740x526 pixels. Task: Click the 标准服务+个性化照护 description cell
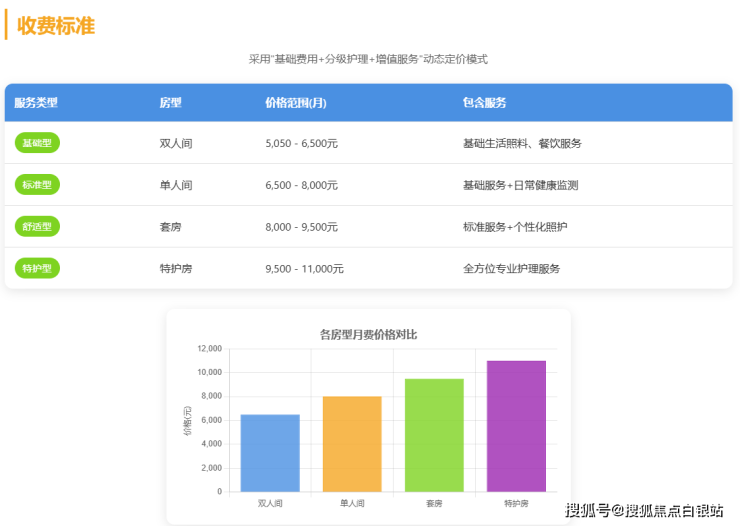pos(515,227)
